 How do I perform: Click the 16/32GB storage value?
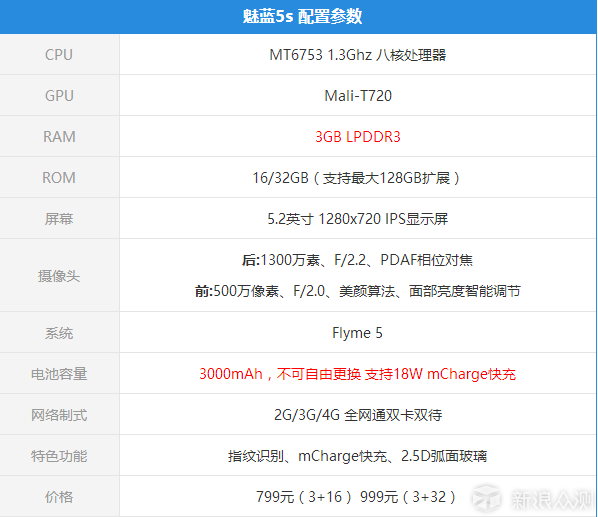(x=357, y=178)
